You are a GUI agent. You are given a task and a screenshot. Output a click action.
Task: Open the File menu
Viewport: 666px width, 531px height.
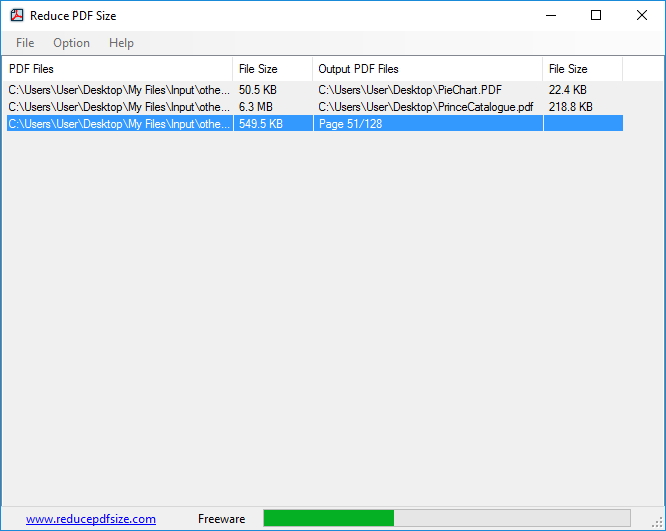[x=25, y=43]
